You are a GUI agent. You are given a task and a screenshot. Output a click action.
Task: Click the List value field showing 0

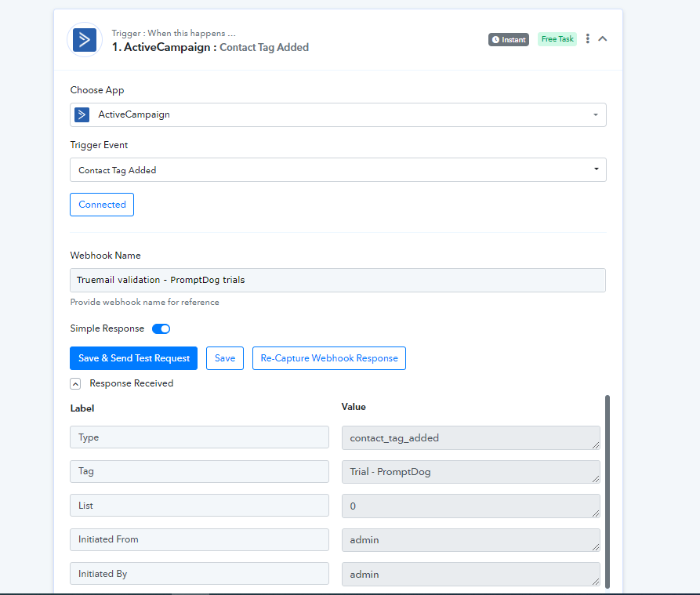click(471, 506)
